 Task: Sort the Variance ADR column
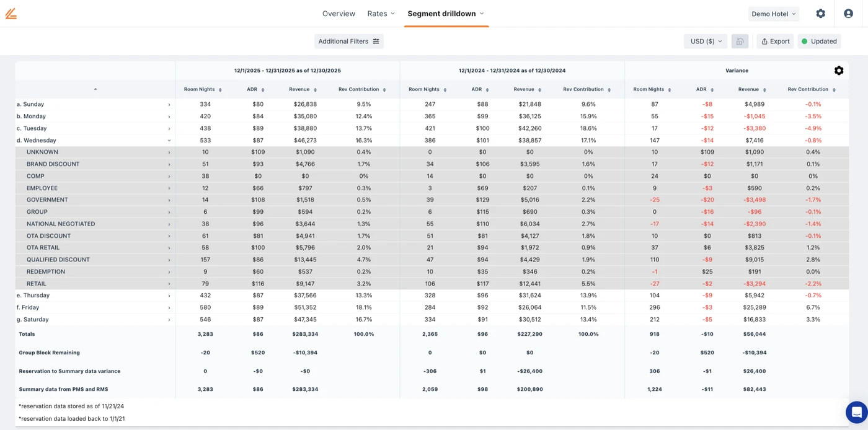click(711, 89)
